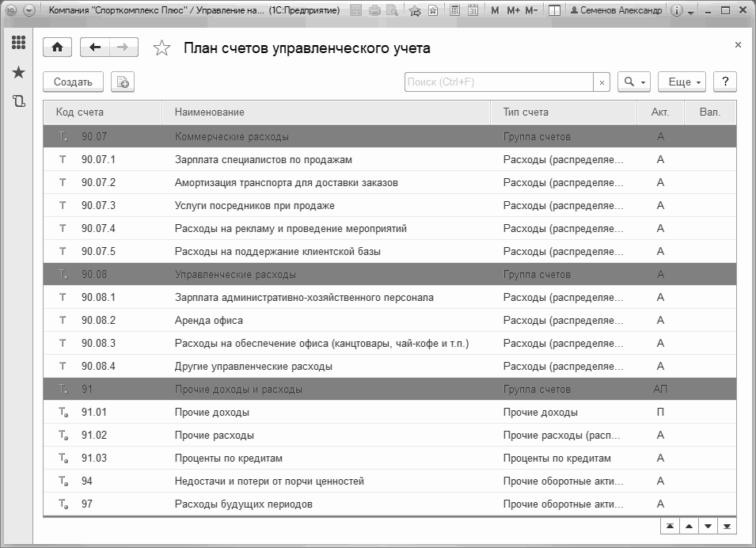Select row Расходы на поддержание клиентской базы
Screen dimensions: 756x548
click(389, 251)
